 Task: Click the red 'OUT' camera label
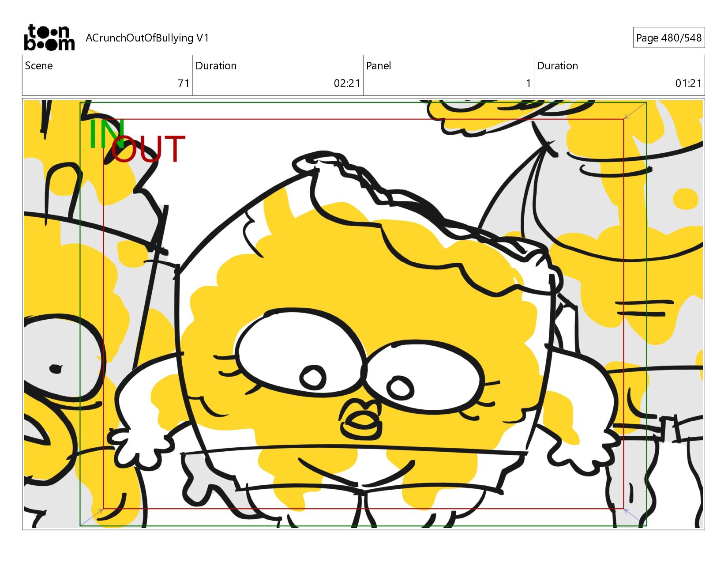[x=148, y=149]
